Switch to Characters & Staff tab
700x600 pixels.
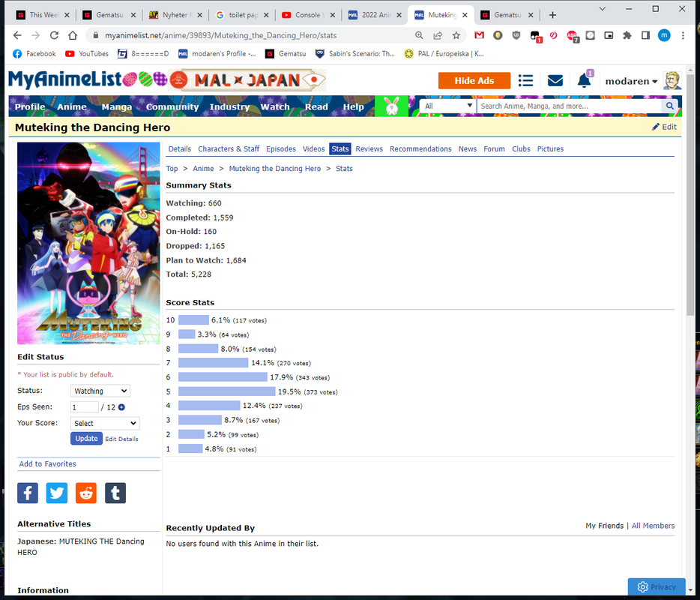(x=229, y=148)
